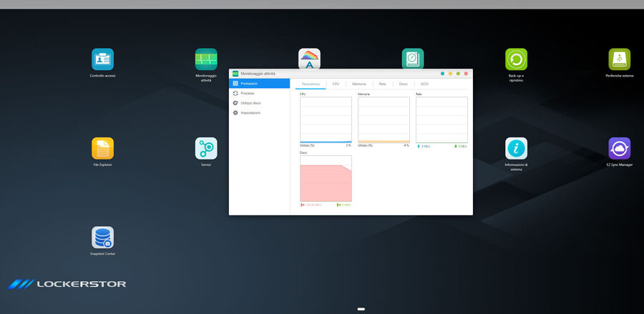Open Utilizzo disco in sidebar

[250, 103]
